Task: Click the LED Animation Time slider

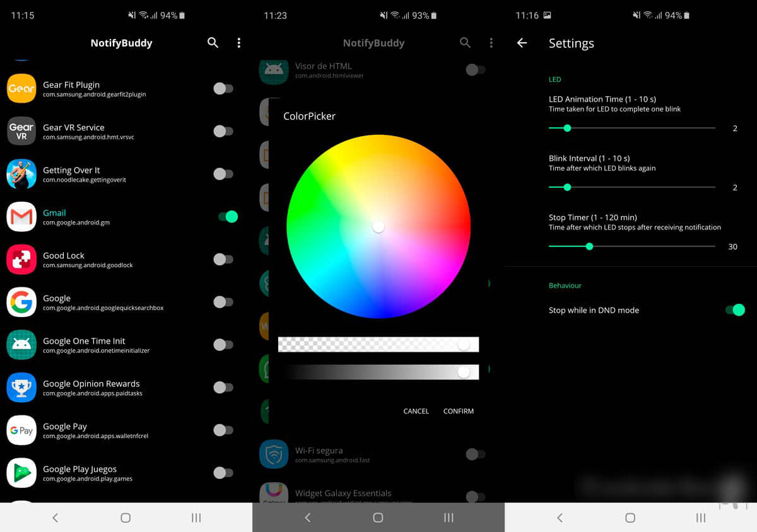Action: point(631,128)
